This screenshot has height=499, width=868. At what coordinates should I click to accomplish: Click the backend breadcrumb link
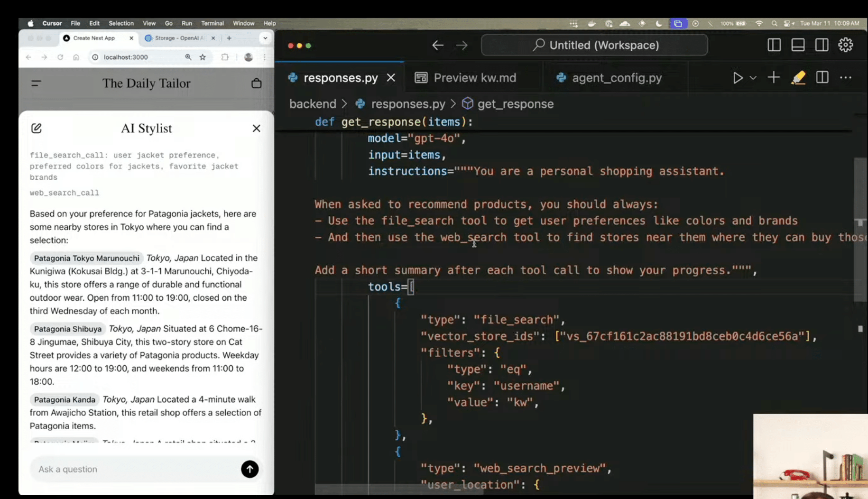313,104
